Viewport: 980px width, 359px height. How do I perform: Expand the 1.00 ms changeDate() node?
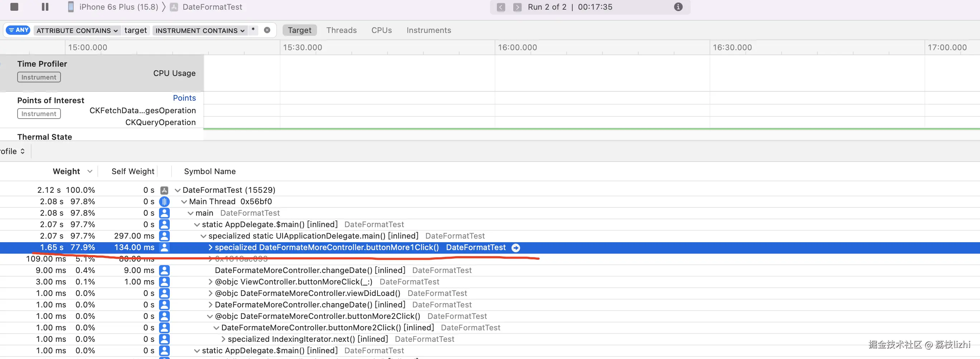click(210, 305)
